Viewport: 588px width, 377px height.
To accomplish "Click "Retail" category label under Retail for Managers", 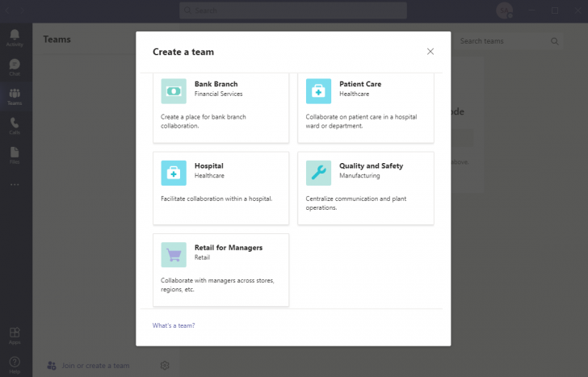I will (x=202, y=257).
